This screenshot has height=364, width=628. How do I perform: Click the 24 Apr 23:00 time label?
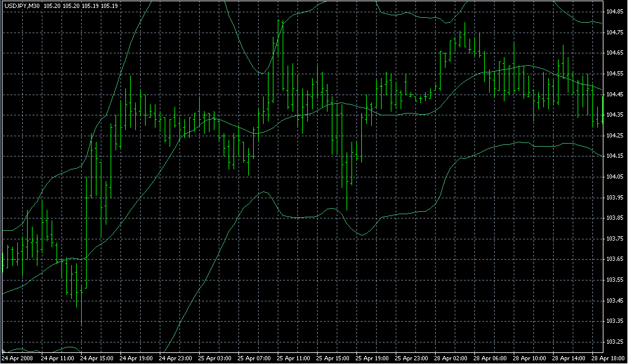pos(175,357)
